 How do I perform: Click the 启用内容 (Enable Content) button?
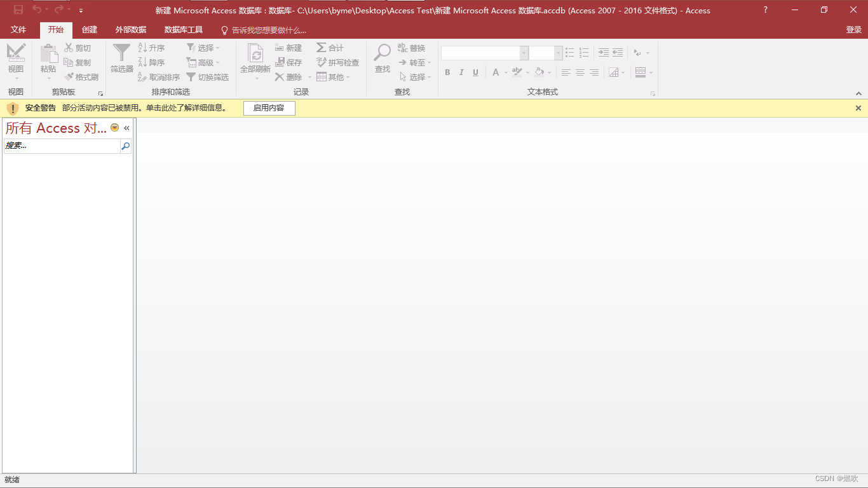coord(269,108)
